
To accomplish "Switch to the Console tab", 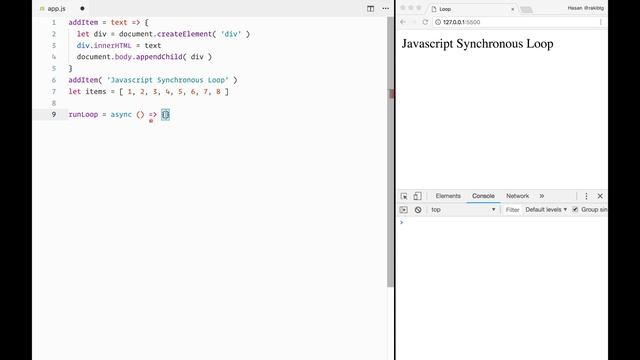I will pyautogui.click(x=483, y=196).
